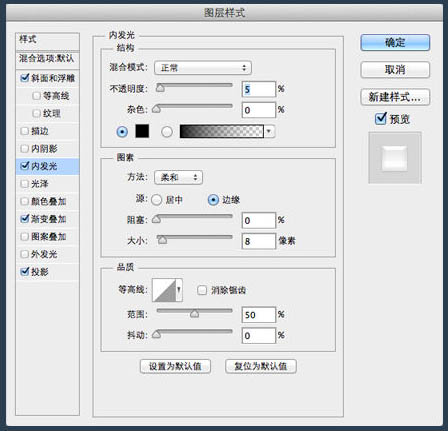This screenshot has width=448, height=431.
Task: Select 混合选项:默认 in styles list
Action: pos(47,59)
